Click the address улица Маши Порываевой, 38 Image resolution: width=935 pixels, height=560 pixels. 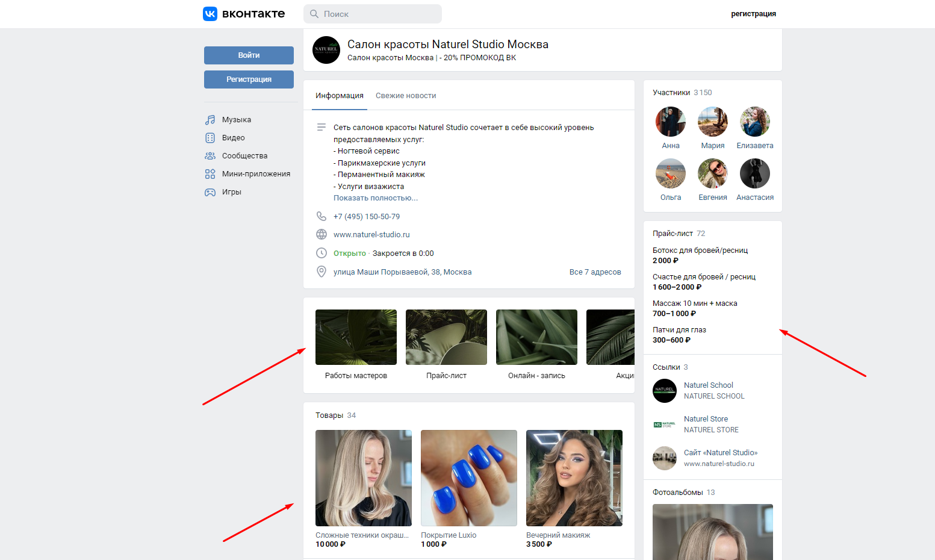tap(402, 272)
